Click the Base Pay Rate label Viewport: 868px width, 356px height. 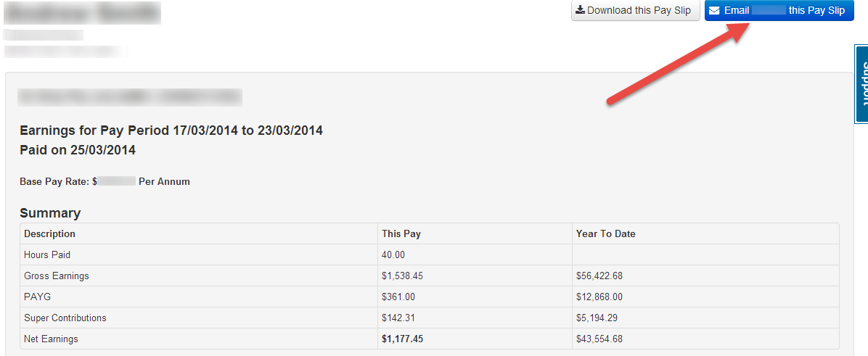54,181
